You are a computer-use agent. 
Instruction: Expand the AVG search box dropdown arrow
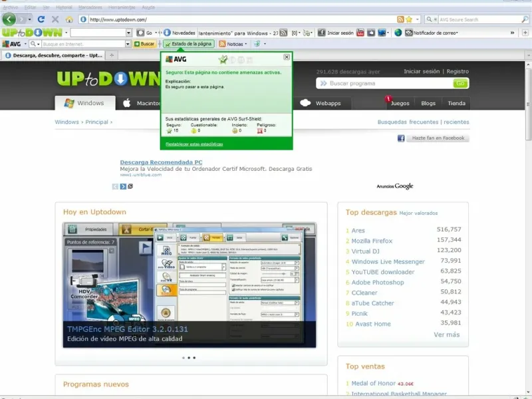click(x=128, y=44)
